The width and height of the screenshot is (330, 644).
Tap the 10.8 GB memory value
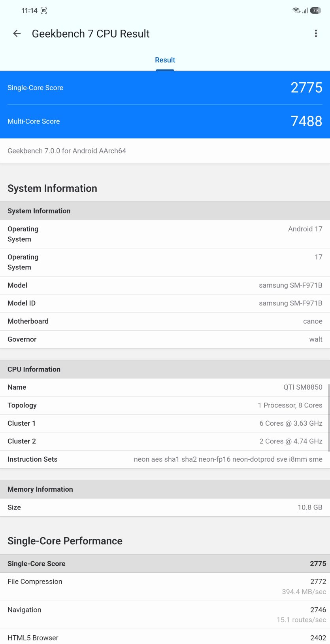[x=310, y=507]
